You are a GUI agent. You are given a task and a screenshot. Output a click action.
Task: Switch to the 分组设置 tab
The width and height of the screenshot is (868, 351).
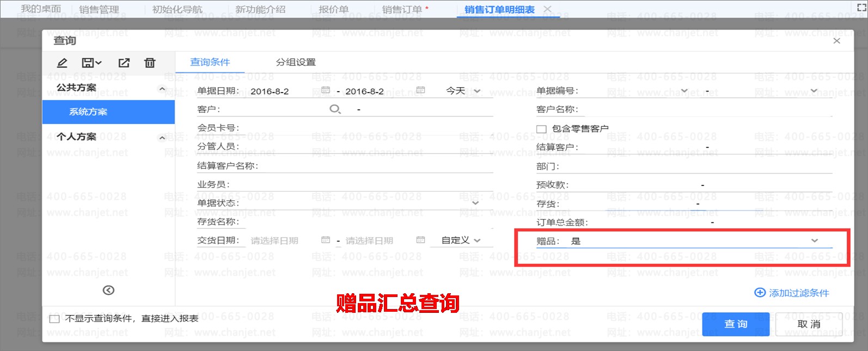(x=296, y=62)
